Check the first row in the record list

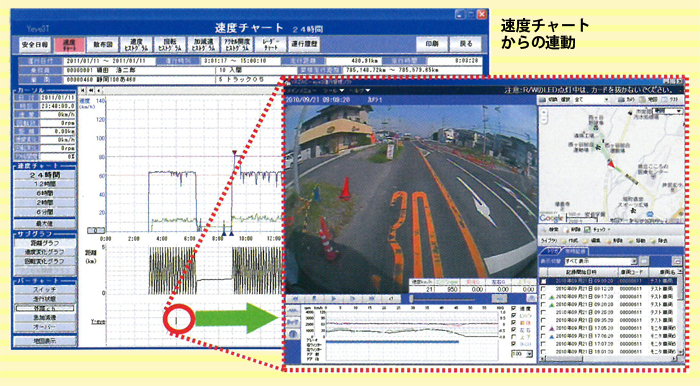(x=543, y=281)
